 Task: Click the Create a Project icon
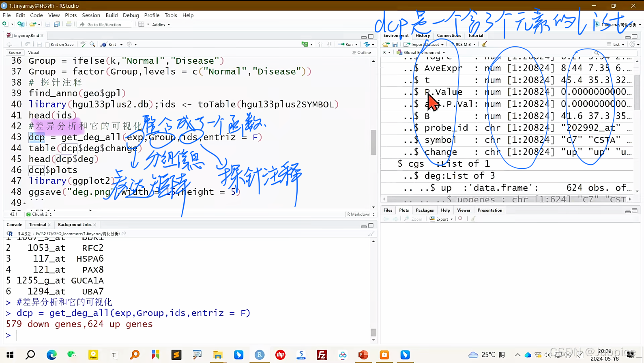tap(21, 24)
